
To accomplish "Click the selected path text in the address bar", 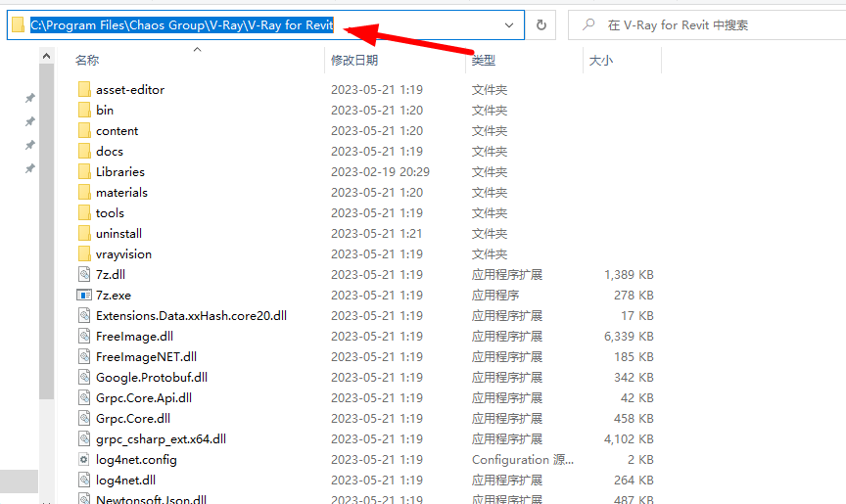I will 182,24.
